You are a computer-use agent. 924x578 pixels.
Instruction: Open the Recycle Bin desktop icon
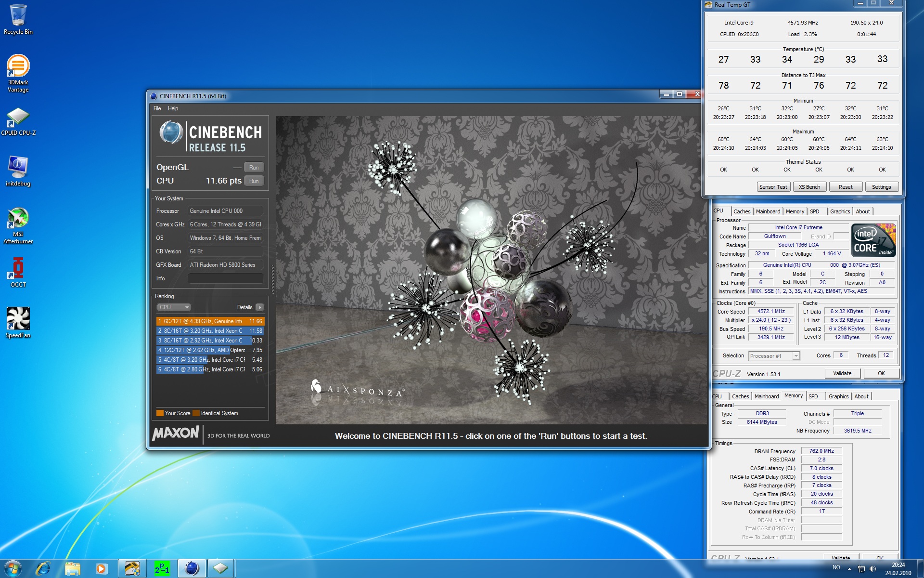(x=18, y=19)
